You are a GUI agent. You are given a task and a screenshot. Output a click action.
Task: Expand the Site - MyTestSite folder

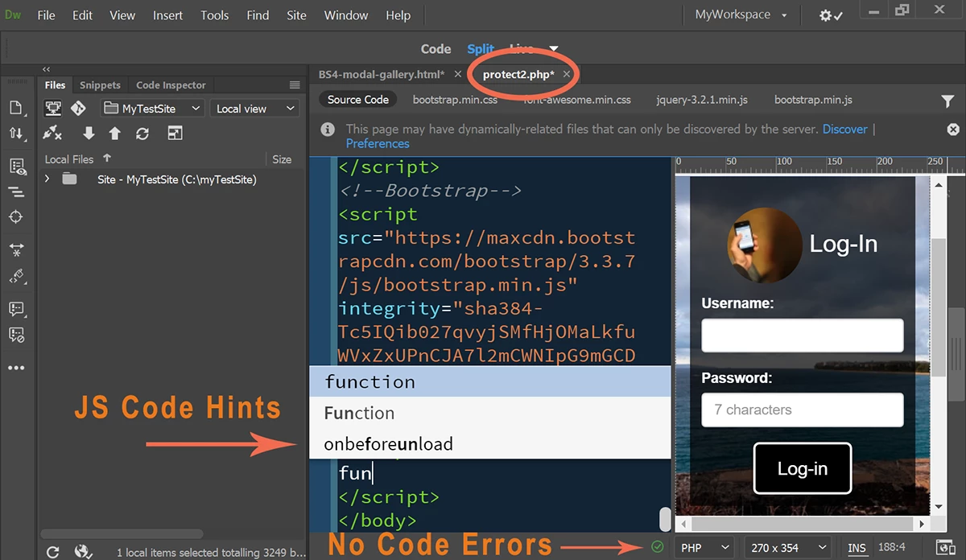[47, 179]
